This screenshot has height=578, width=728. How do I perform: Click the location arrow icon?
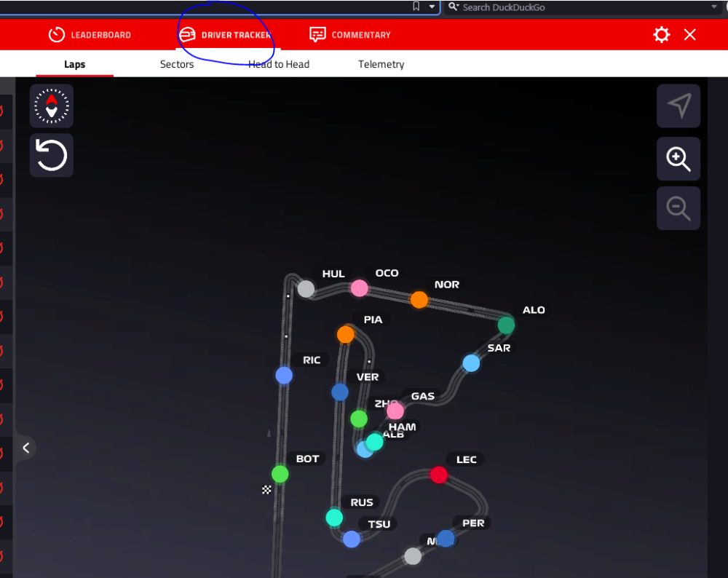[x=678, y=106]
